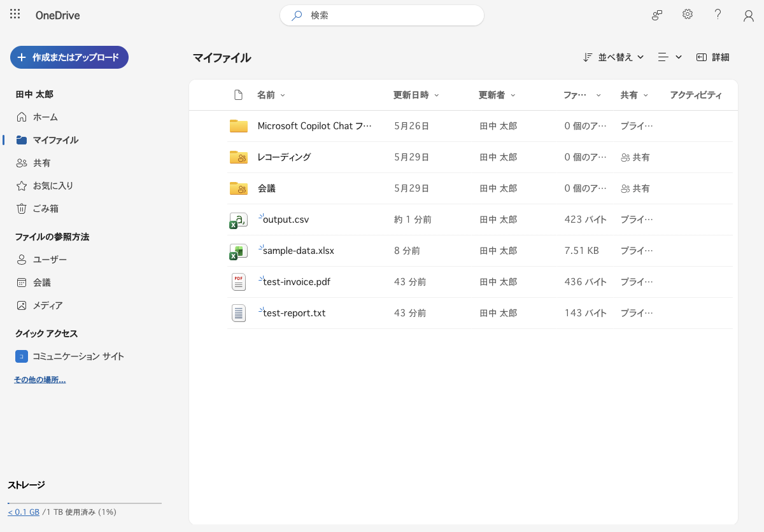The height and width of the screenshot is (532, 764).
Task: Open the test-report.txt file name
Action: coord(294,313)
